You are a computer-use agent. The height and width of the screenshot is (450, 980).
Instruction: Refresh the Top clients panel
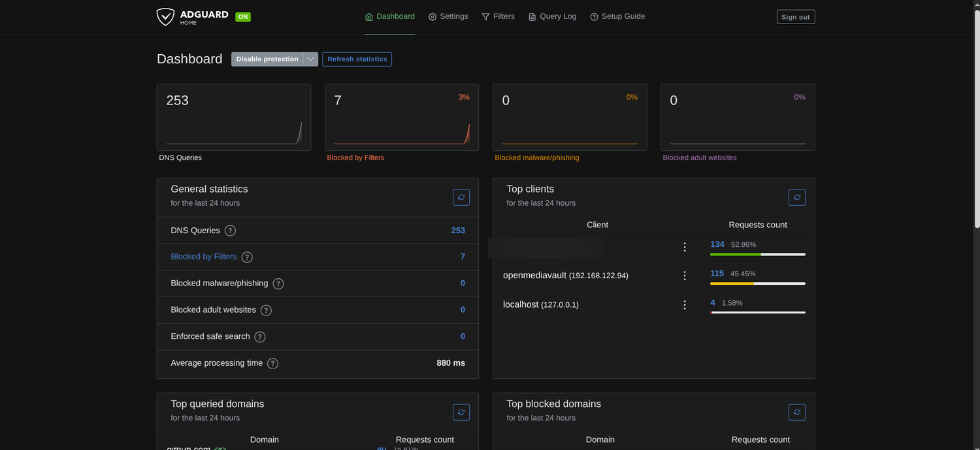click(x=797, y=197)
